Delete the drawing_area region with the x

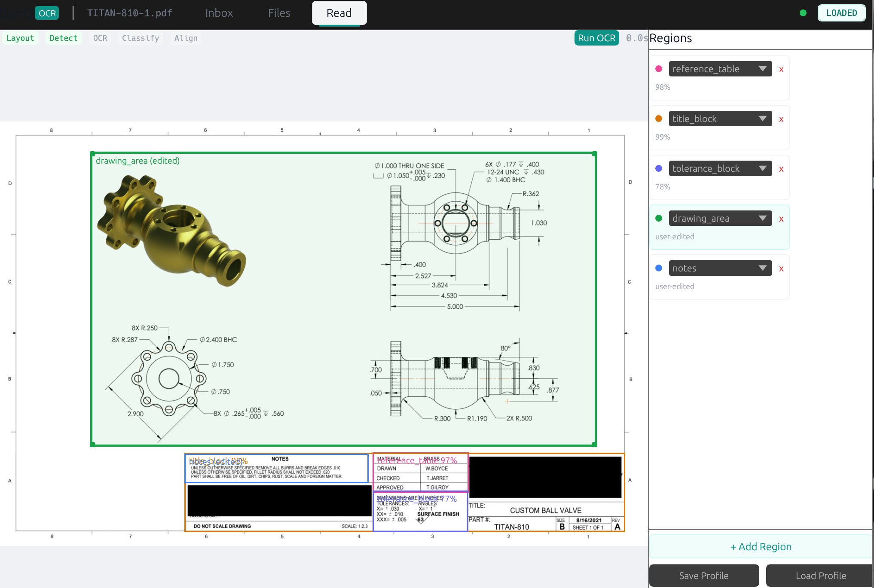pyautogui.click(x=781, y=219)
